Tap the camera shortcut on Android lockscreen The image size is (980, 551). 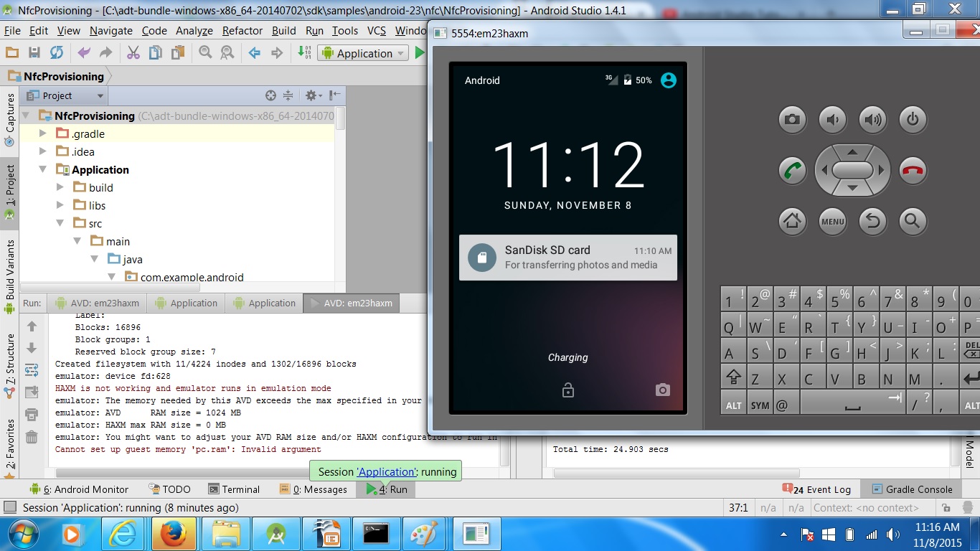pyautogui.click(x=662, y=390)
